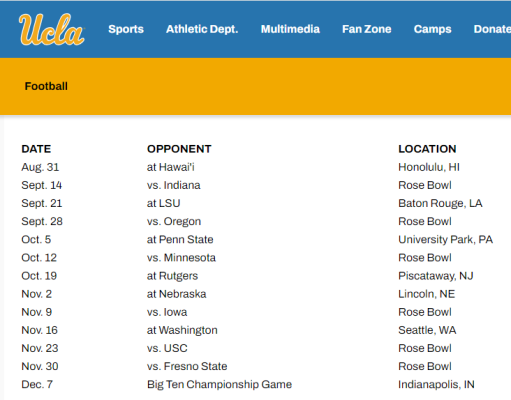Click the OPPONENT column header
511x400 pixels.
tap(179, 149)
